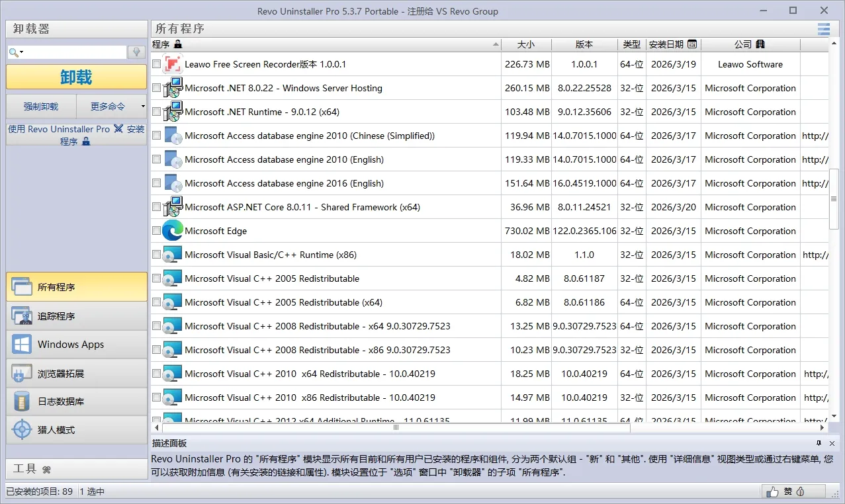Tick the checkbox next to Microsoft Edge
The height and width of the screenshot is (504, 845).
tap(156, 230)
